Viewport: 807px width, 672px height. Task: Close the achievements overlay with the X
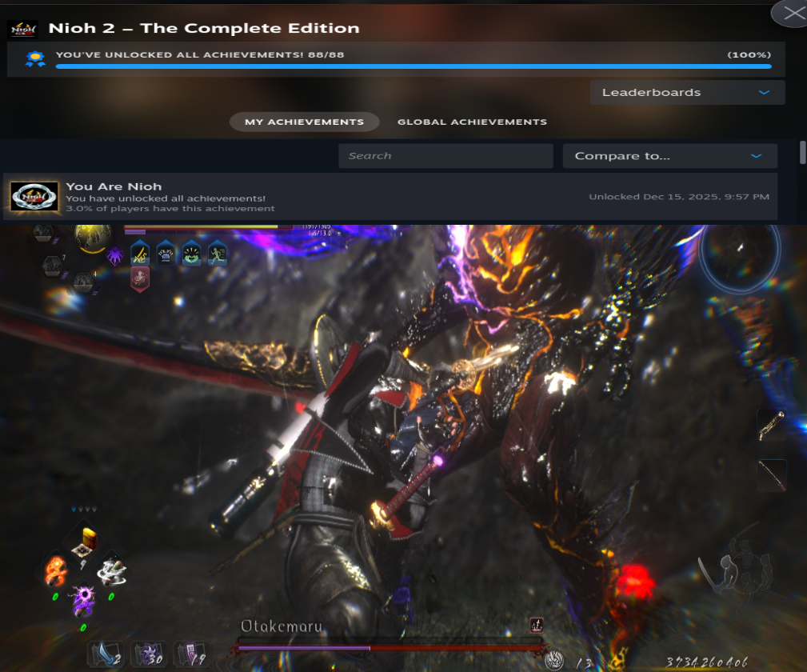pyautogui.click(x=793, y=13)
